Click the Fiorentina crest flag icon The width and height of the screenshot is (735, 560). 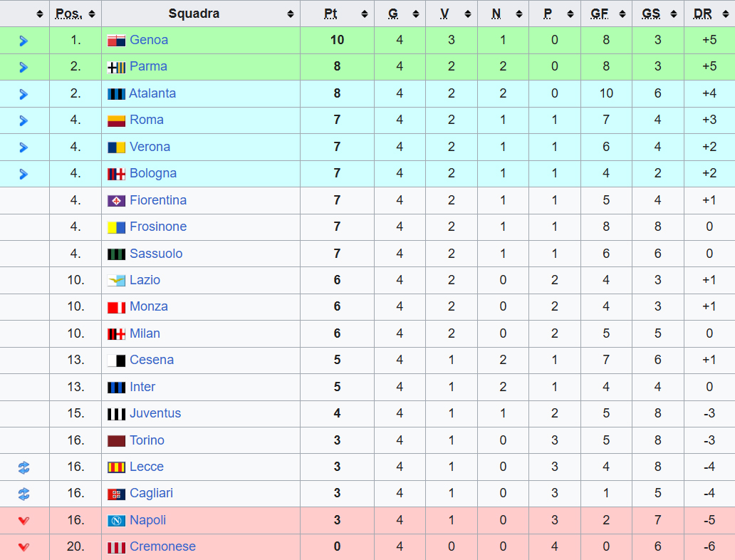[x=116, y=201]
